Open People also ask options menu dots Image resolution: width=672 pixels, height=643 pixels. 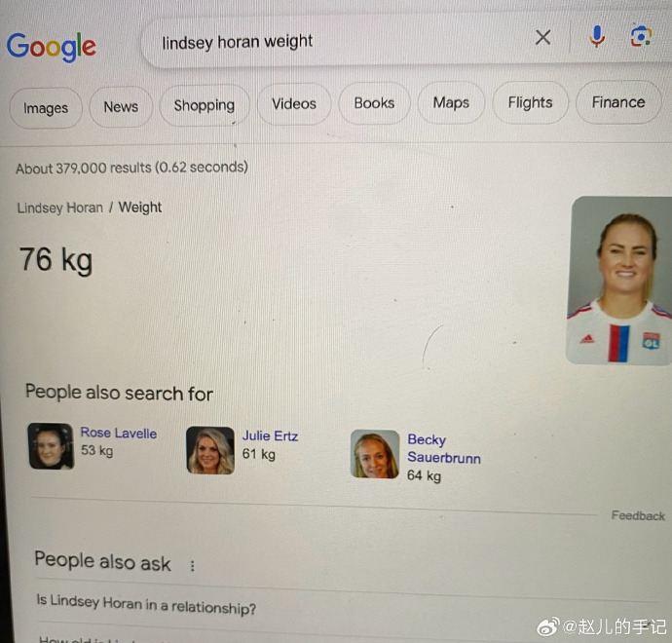click(x=193, y=565)
